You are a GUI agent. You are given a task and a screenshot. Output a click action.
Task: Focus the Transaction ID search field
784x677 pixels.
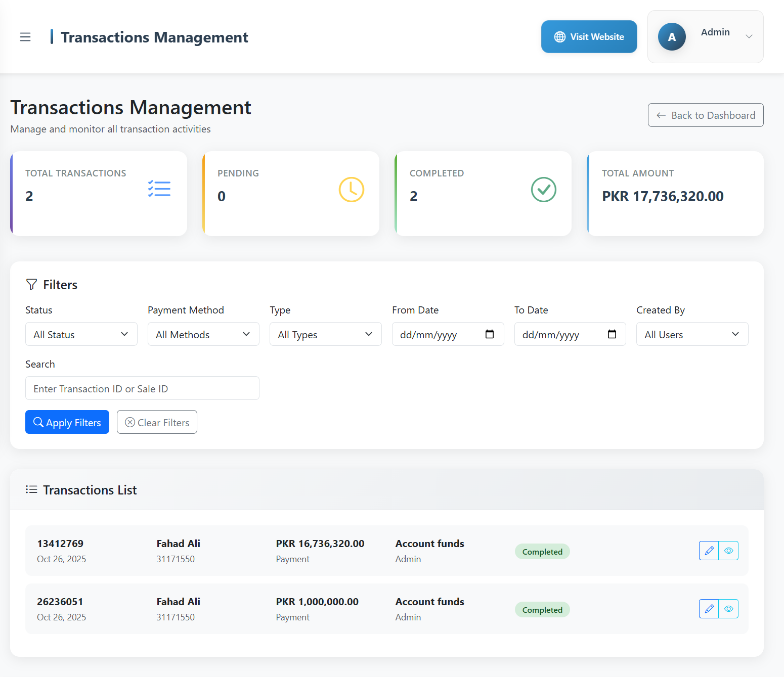point(142,388)
